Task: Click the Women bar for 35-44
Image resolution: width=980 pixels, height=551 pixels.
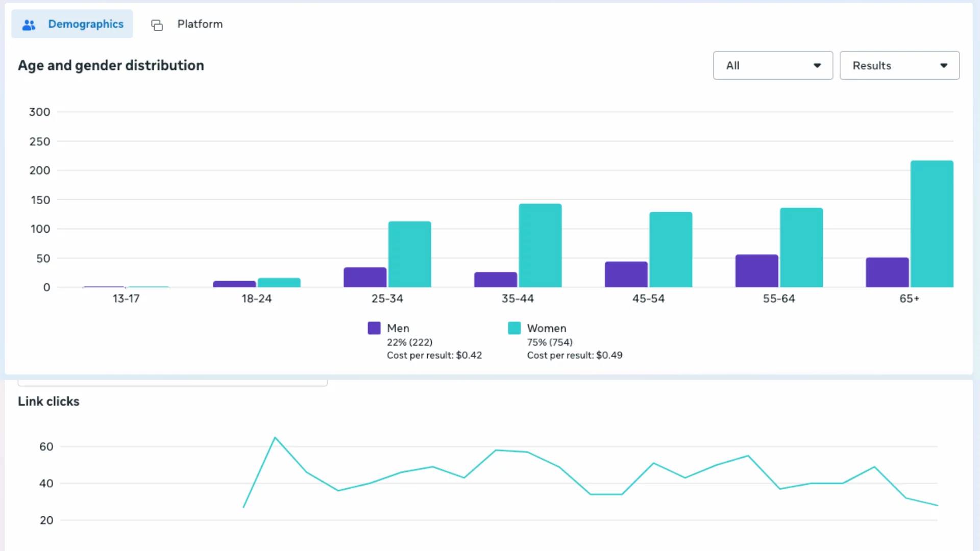Action: click(x=540, y=246)
